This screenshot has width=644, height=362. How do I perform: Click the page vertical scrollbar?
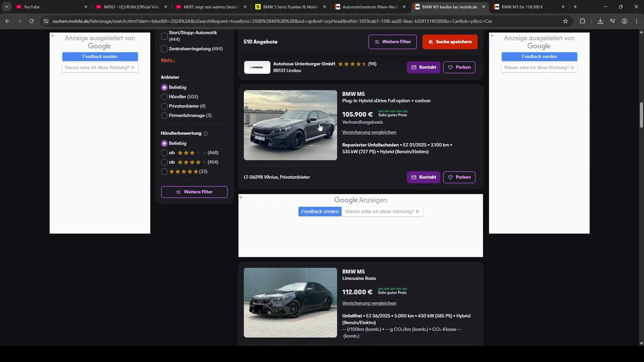coord(641,115)
